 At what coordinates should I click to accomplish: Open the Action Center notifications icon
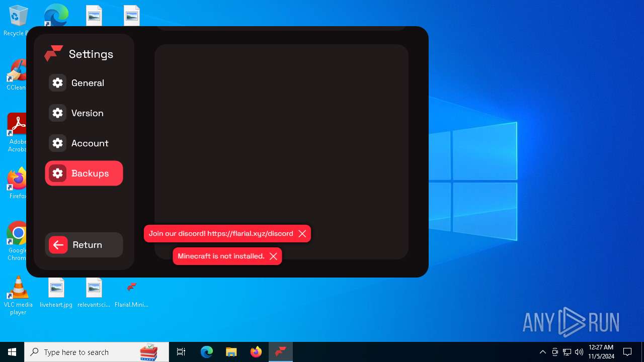pyautogui.click(x=627, y=352)
